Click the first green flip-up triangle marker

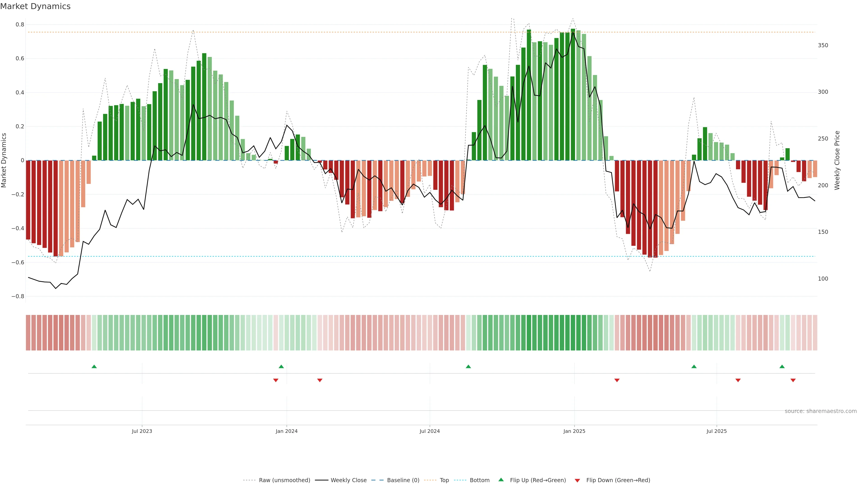click(x=94, y=366)
